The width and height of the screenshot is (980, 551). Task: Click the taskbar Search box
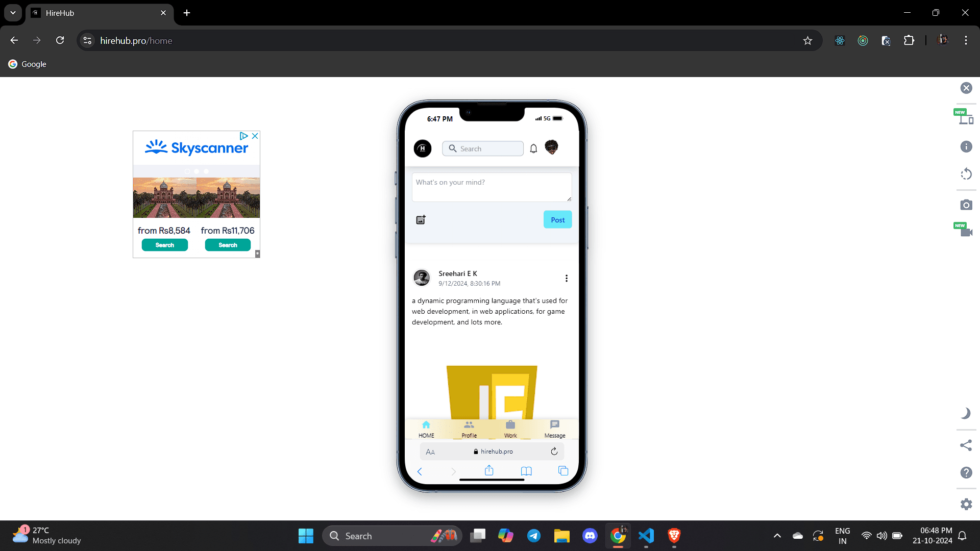coord(392,536)
